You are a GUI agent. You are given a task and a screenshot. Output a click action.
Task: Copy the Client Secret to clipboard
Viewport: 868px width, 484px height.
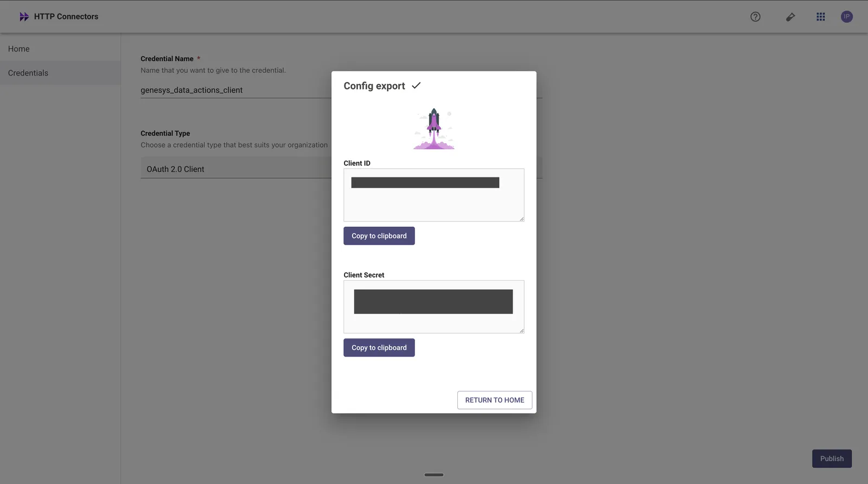pos(379,348)
